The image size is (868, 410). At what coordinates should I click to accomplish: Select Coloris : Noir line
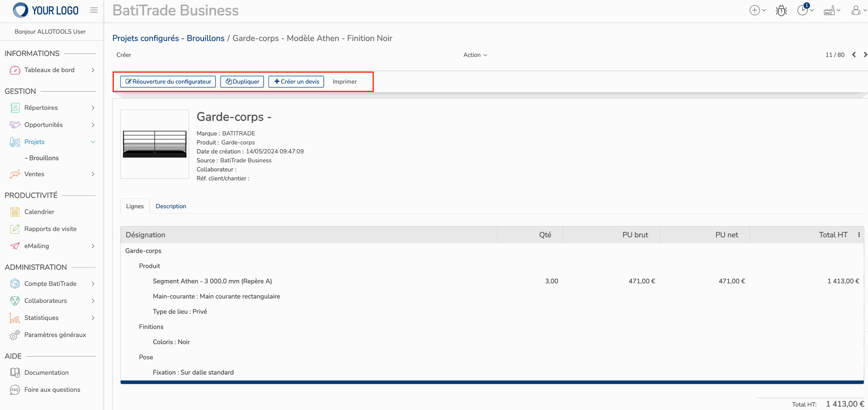click(x=492, y=342)
